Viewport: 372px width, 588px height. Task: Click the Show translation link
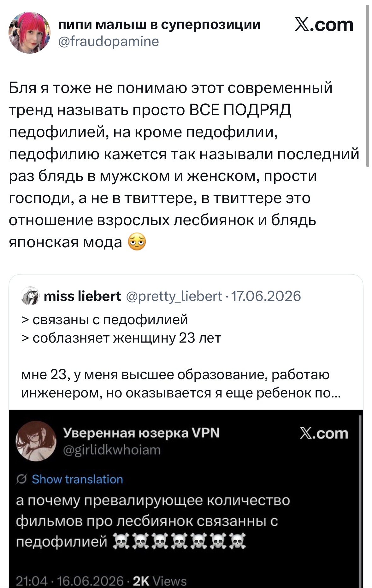pos(77,479)
